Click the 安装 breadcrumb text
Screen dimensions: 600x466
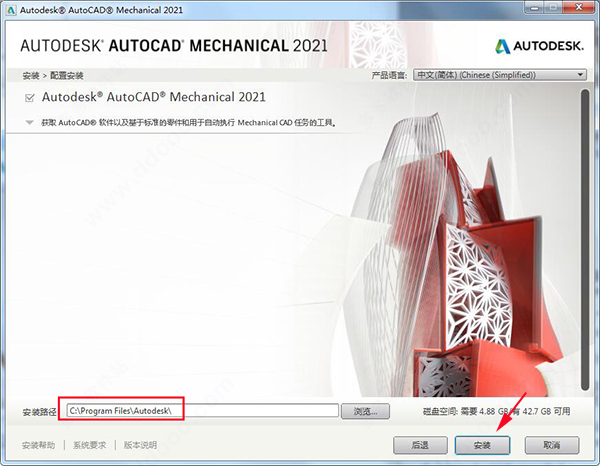(x=31, y=75)
